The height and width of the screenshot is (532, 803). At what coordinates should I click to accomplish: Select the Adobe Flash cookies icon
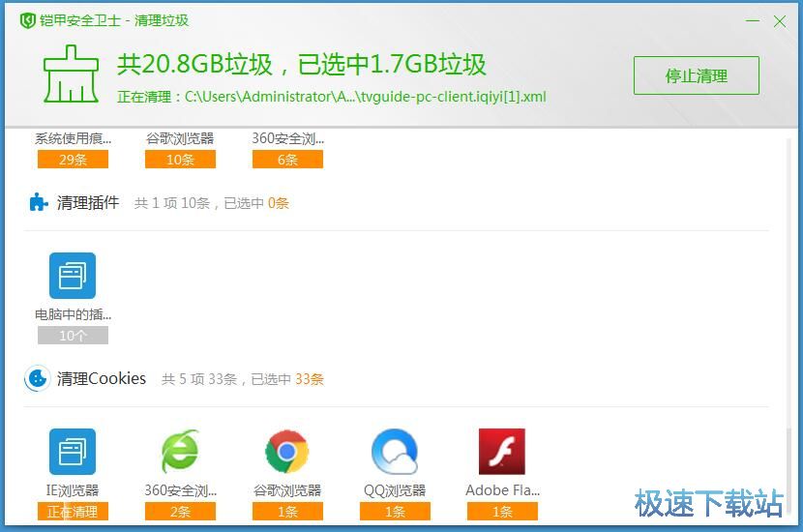502,452
